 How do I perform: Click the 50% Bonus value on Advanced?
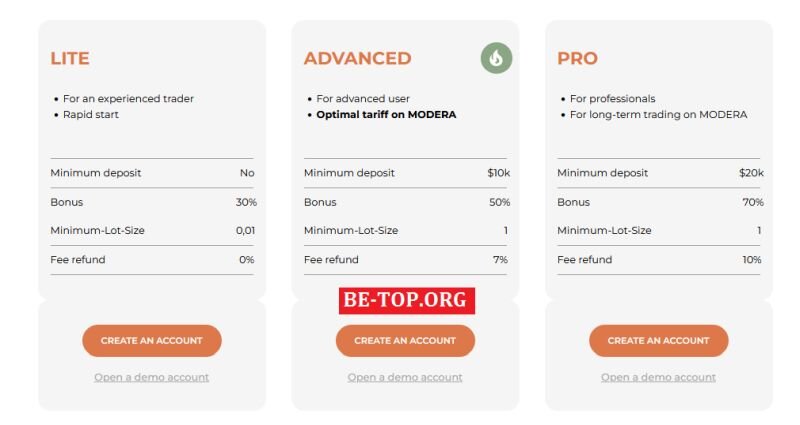[499, 202]
